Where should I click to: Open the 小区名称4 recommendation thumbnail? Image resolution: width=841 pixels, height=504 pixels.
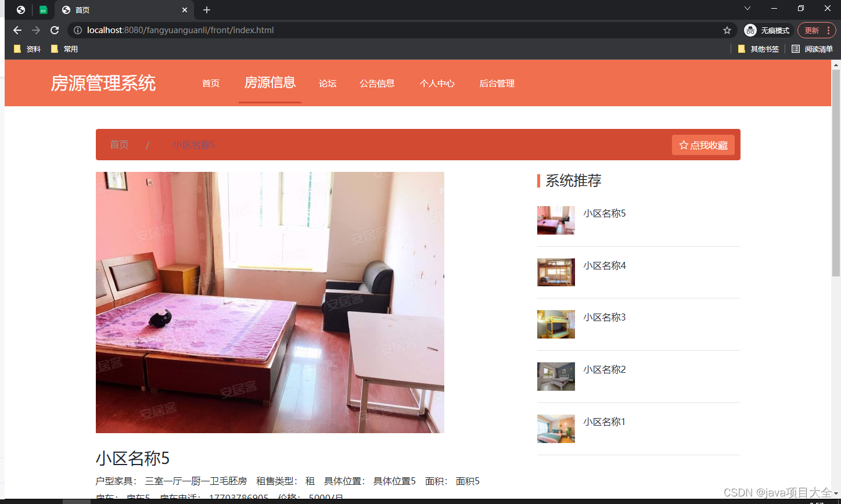(x=556, y=272)
